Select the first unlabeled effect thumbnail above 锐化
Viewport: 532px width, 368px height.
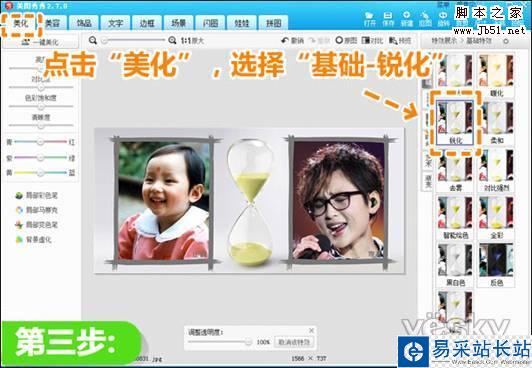(455, 71)
